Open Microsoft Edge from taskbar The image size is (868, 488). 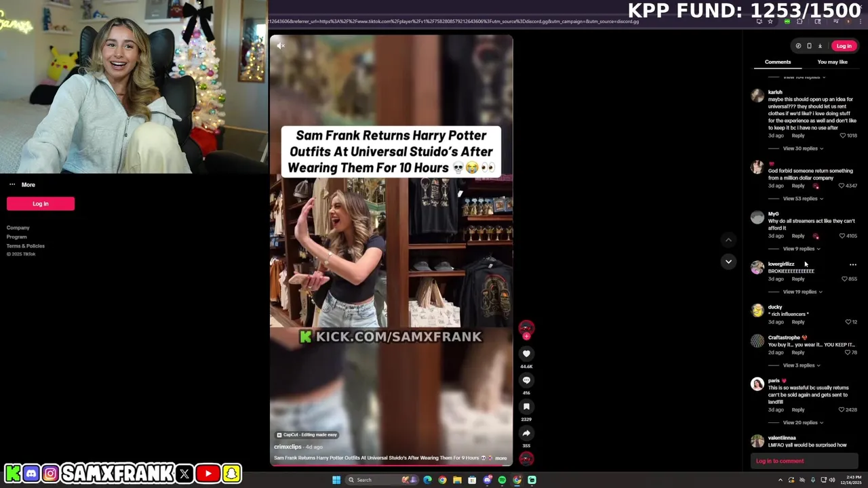click(x=427, y=480)
